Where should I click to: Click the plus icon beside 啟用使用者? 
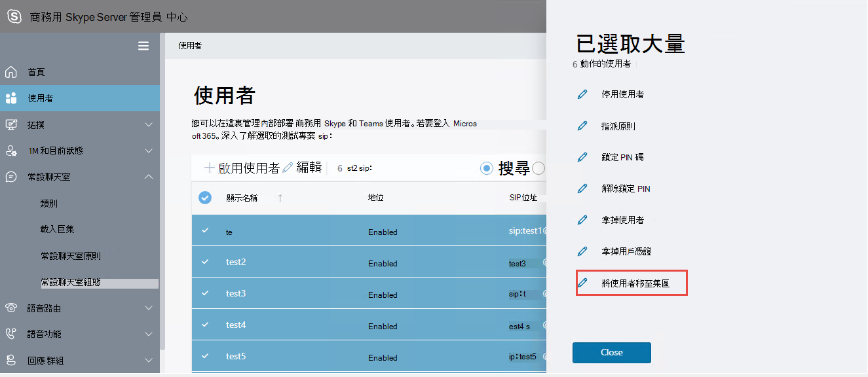[210, 168]
